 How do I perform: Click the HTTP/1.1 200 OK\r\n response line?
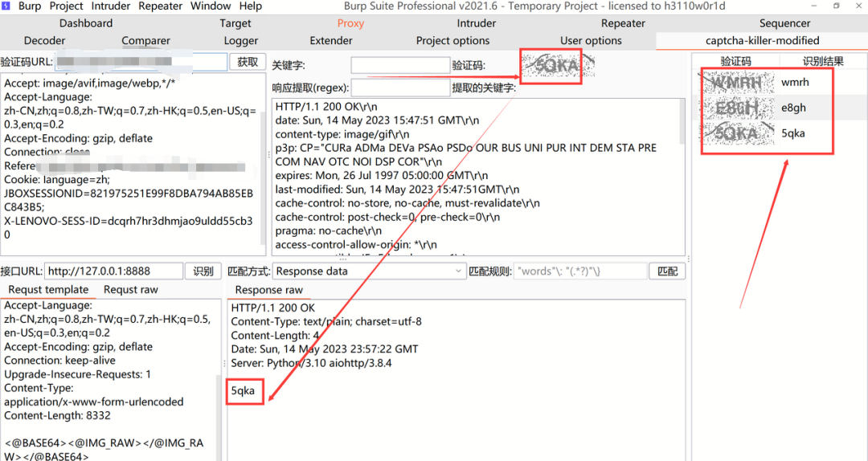[326, 106]
